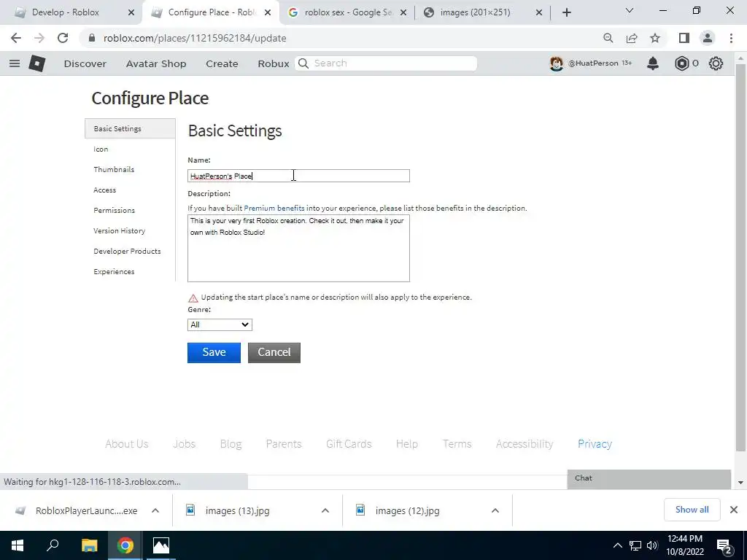Open Windows Start menu
The image size is (747, 560).
point(18,545)
